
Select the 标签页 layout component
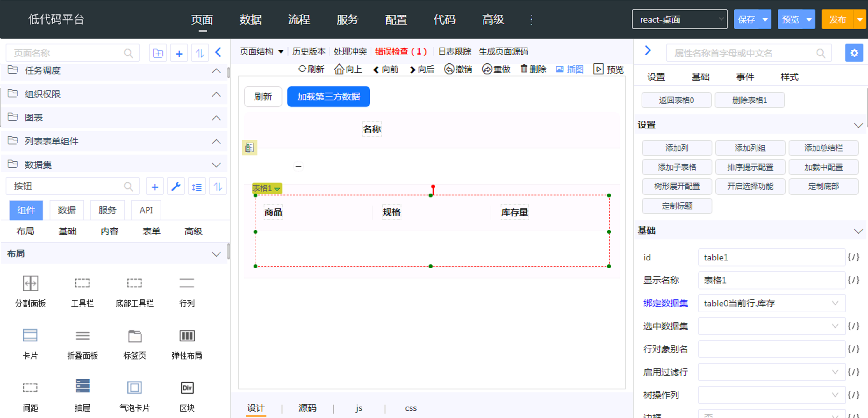[x=135, y=344]
